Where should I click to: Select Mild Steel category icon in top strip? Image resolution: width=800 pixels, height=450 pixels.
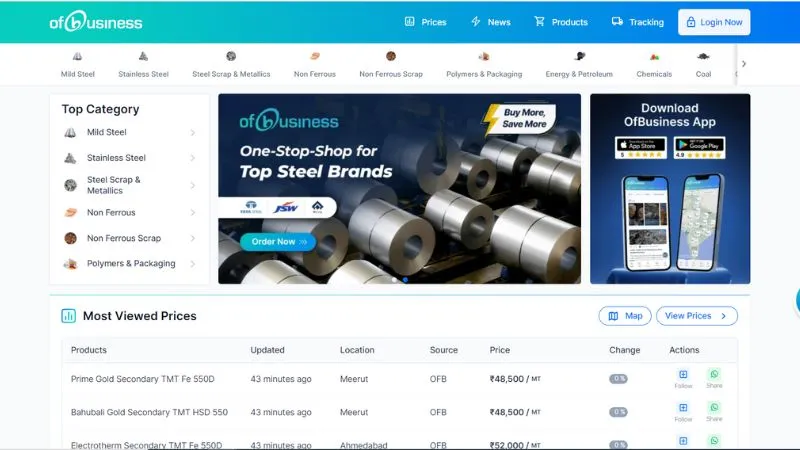pos(78,56)
